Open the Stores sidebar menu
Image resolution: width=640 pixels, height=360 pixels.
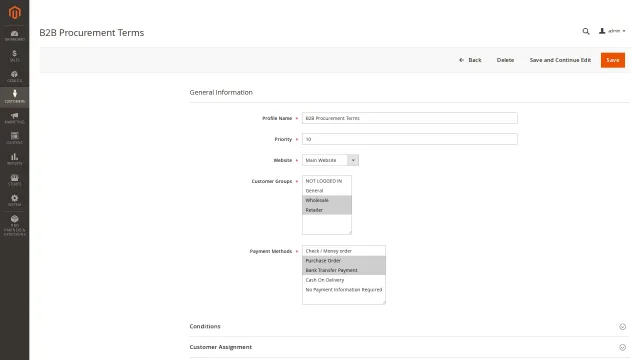click(x=15, y=180)
